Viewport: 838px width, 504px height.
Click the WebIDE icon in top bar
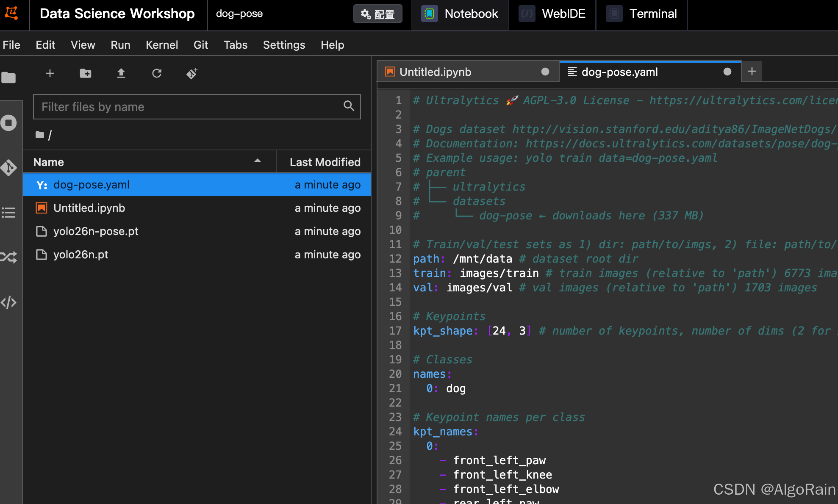point(527,14)
